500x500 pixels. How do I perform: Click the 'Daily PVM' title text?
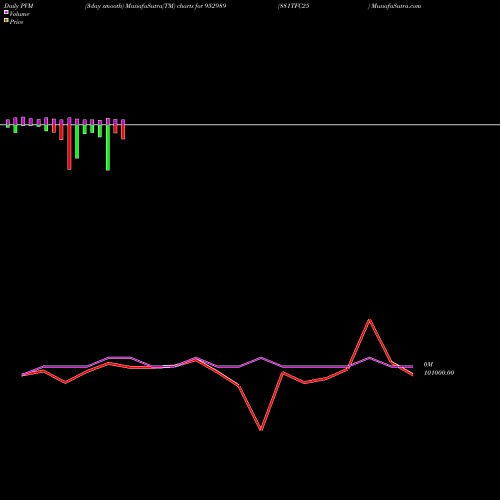point(19,6)
